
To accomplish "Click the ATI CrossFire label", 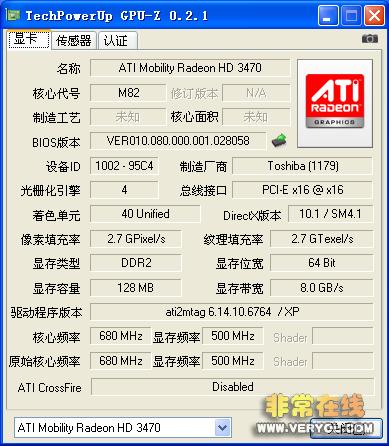I will pyautogui.click(x=50, y=388).
